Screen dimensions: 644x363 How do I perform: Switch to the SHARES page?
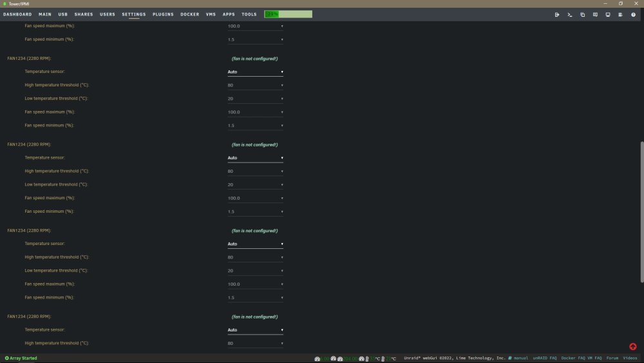[x=84, y=14]
